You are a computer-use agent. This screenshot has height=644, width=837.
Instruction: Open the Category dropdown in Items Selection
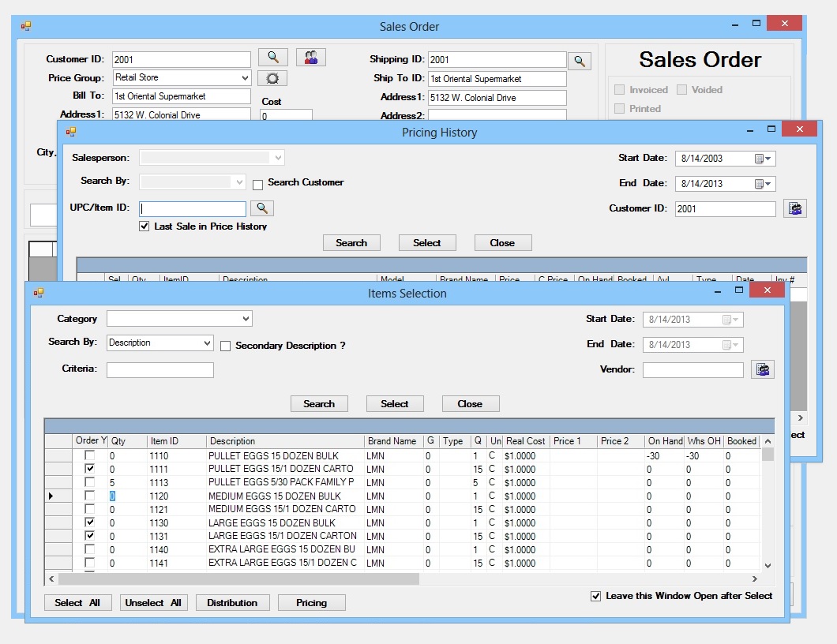click(246, 319)
